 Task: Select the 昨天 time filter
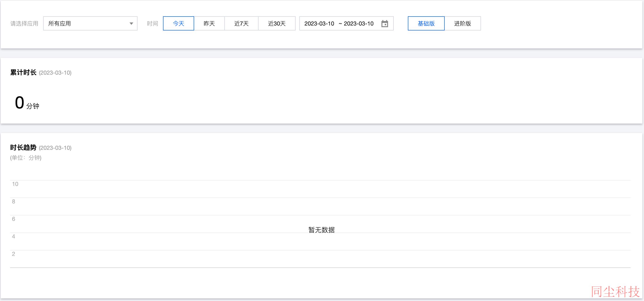coord(209,24)
